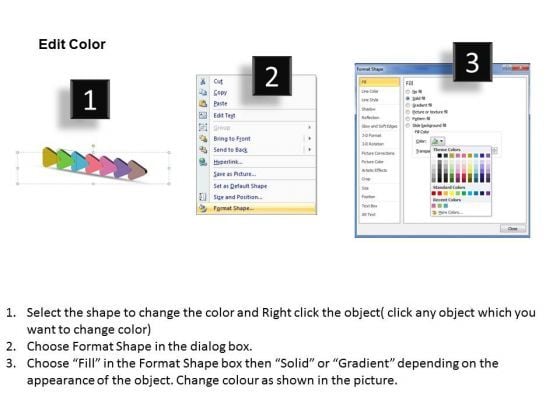Click the Cut scissors icon

[x=203, y=81]
